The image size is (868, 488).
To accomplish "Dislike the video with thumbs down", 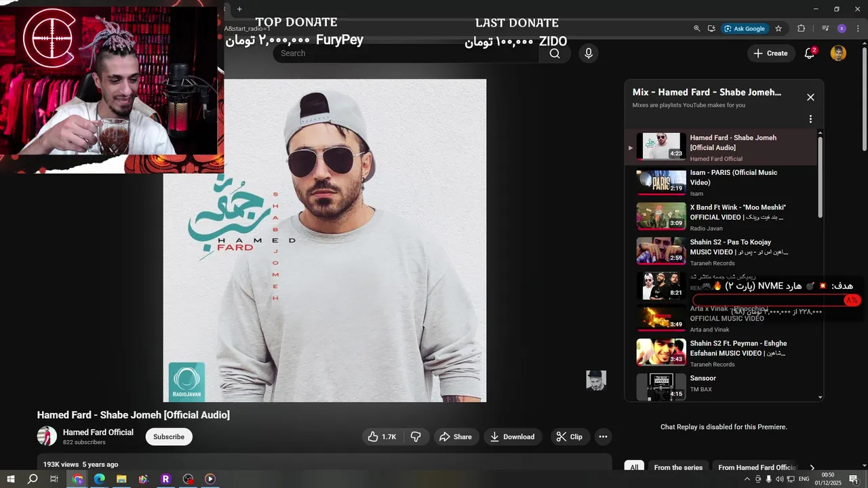I will tap(416, 437).
